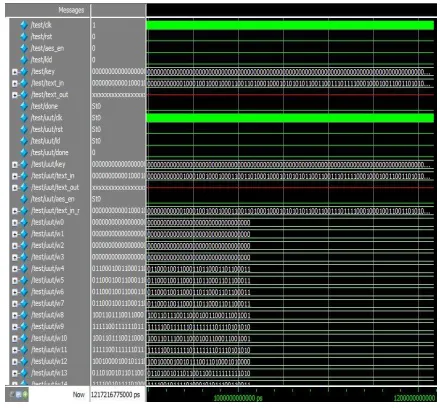Click the diamond icon of /test/aes_en

coord(24,48)
